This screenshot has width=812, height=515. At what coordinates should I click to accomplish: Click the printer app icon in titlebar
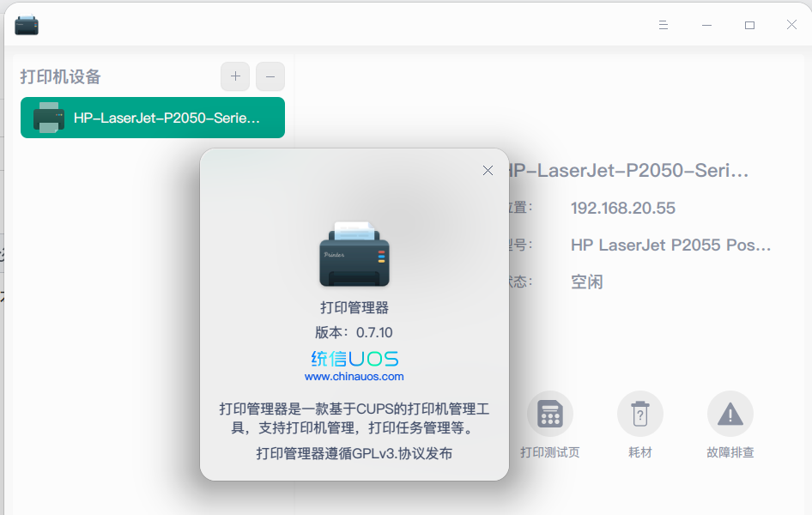26,25
